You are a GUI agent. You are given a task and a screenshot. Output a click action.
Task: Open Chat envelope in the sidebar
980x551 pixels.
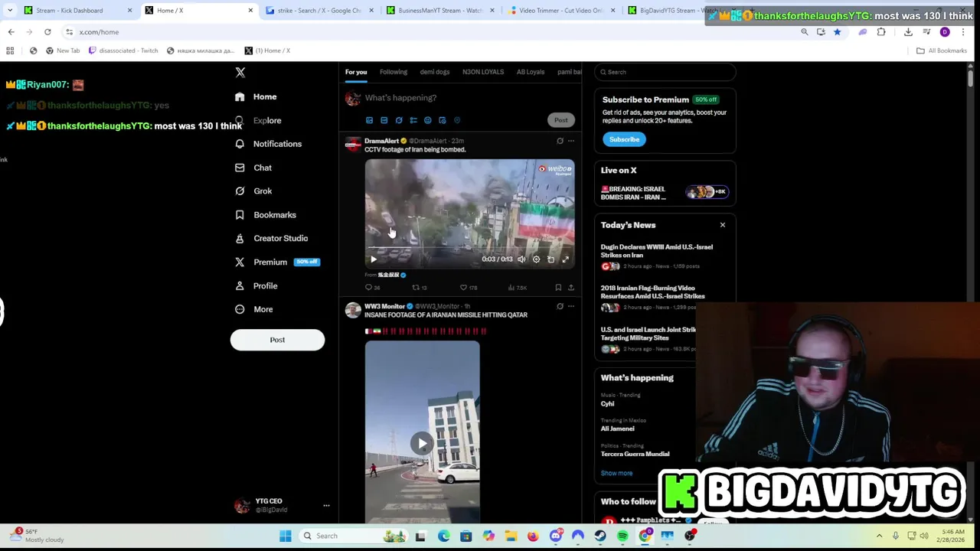click(x=240, y=168)
